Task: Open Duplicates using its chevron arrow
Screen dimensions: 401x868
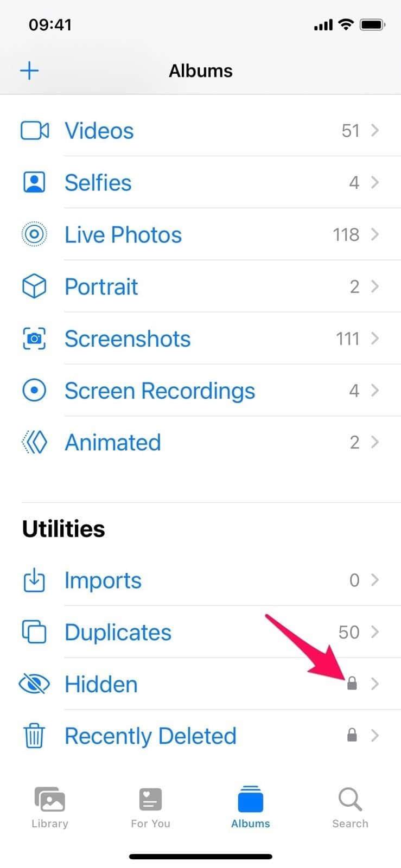Action: click(x=375, y=632)
